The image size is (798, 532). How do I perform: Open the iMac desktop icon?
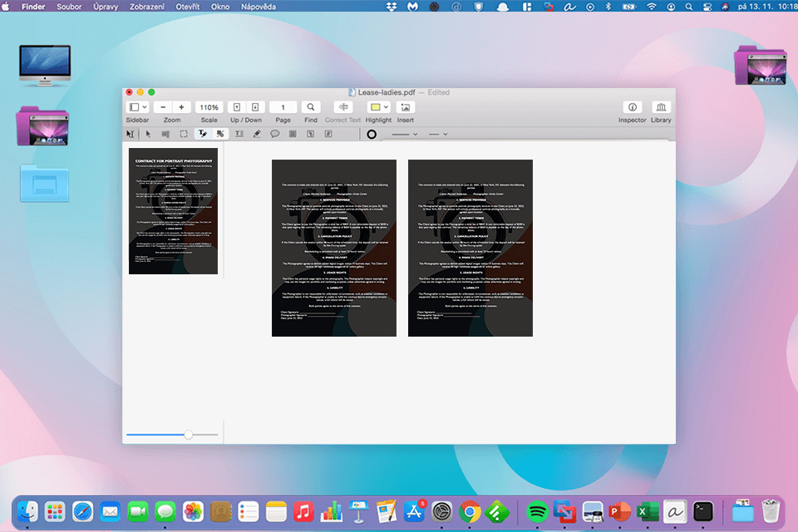[x=45, y=65]
